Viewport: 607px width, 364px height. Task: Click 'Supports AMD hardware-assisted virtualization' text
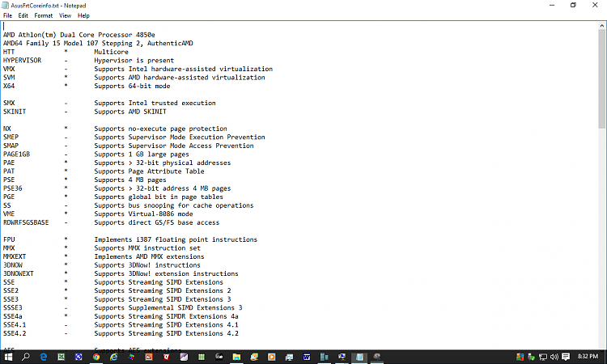pos(180,78)
